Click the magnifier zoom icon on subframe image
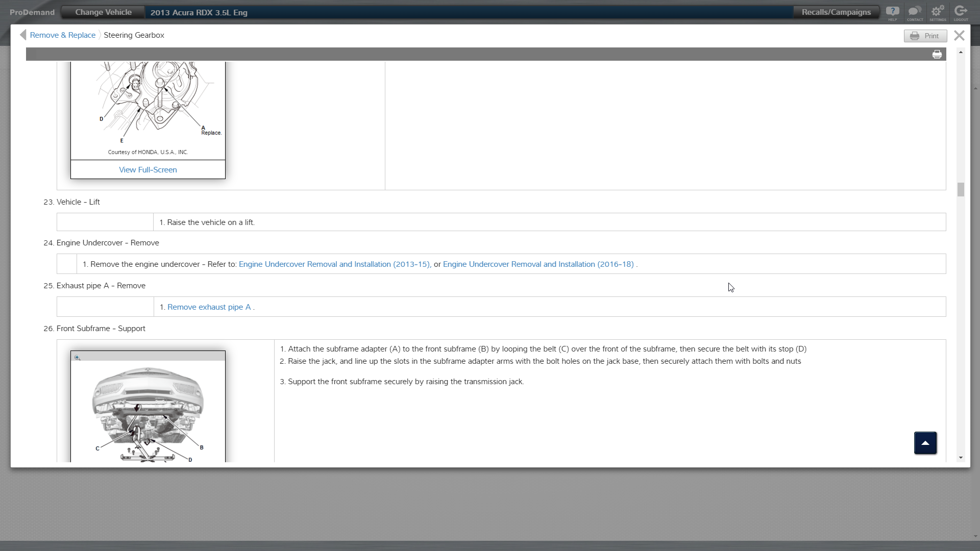 click(x=77, y=358)
